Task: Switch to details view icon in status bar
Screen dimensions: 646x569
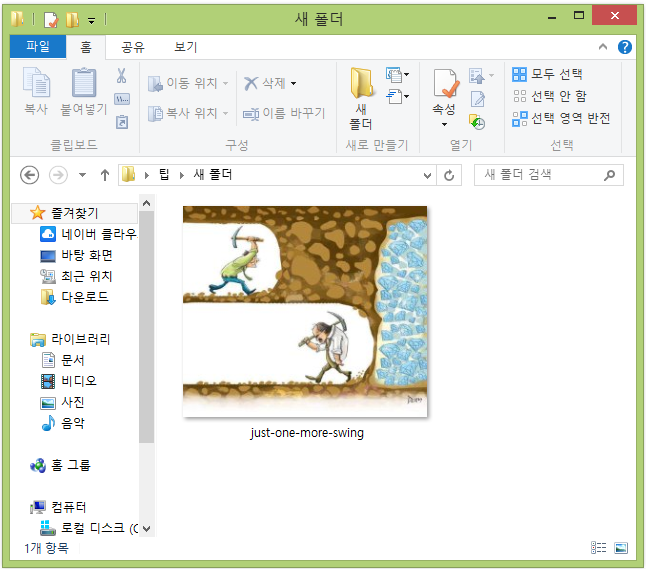Action: [x=599, y=548]
